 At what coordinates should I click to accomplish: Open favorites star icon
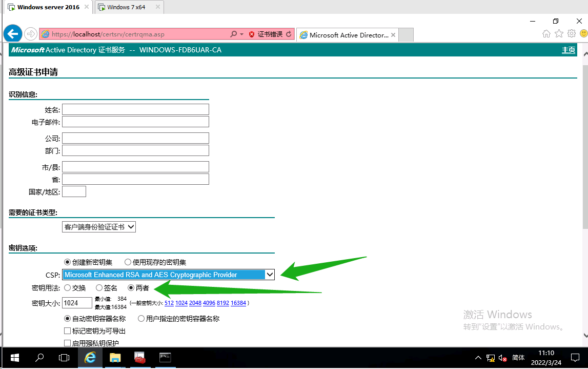(559, 34)
